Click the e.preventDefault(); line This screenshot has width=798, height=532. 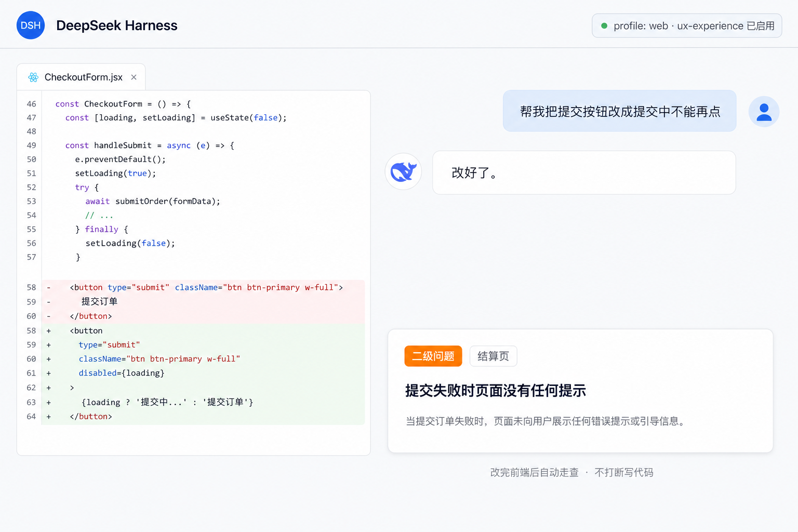[121, 159]
